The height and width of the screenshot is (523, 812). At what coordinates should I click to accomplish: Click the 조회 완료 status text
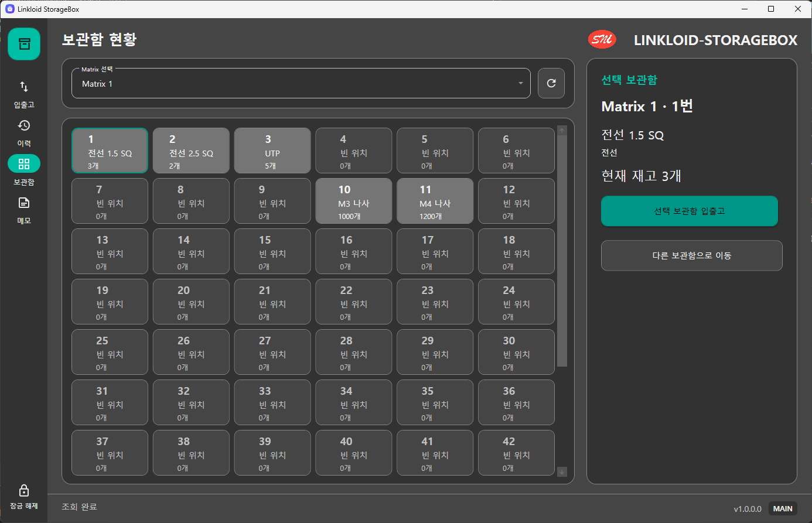tap(79, 507)
